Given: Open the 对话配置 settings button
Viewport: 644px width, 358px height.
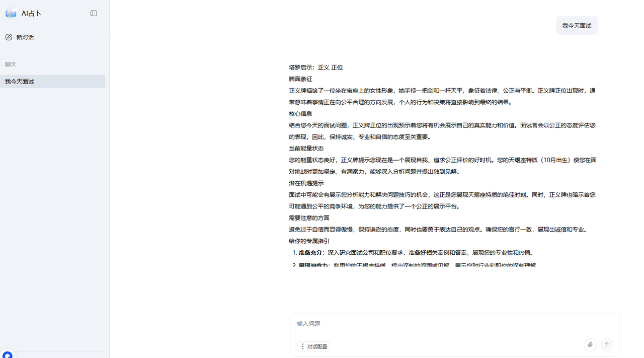Looking at the screenshot, I should tap(313, 346).
